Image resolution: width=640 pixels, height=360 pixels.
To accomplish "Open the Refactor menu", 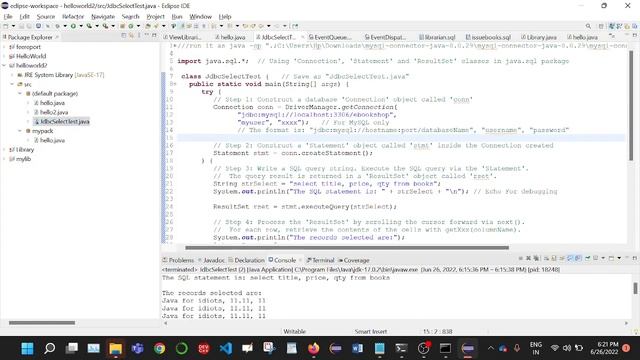I will coord(73,17).
